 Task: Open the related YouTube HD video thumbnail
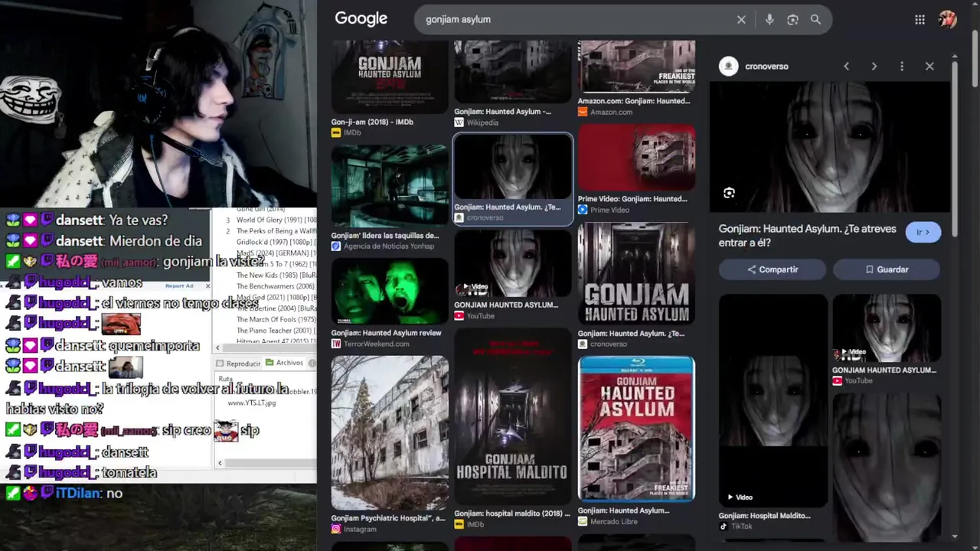point(887,328)
